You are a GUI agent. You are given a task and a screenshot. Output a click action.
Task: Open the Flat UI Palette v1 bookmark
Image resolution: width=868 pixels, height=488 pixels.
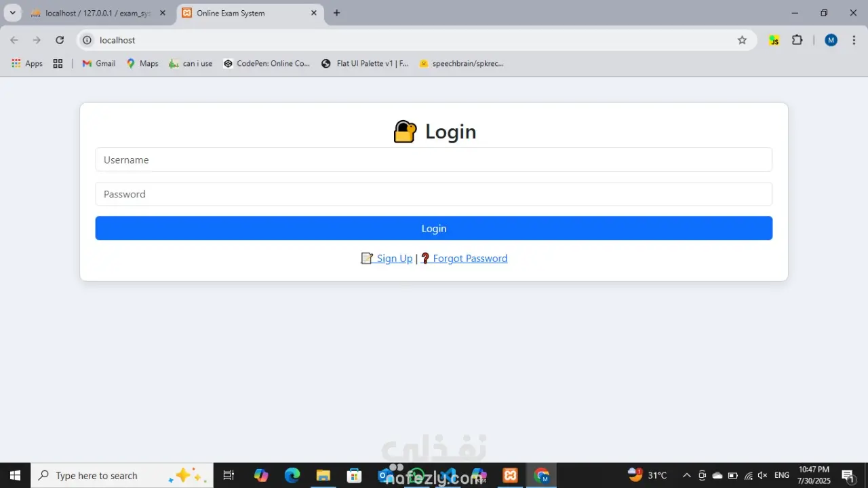coord(365,63)
